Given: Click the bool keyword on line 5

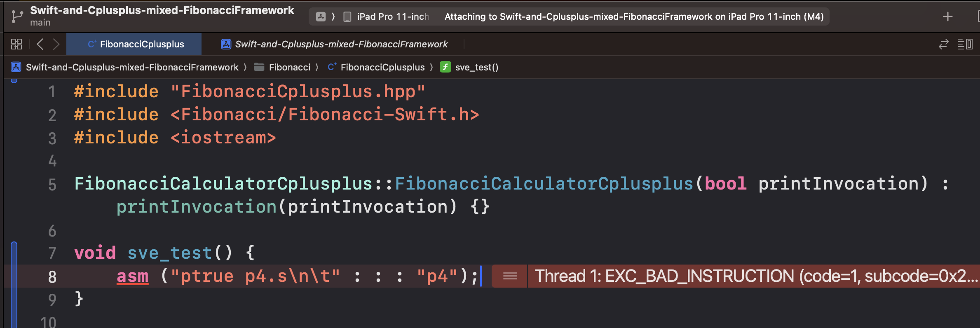Looking at the screenshot, I should [x=725, y=183].
